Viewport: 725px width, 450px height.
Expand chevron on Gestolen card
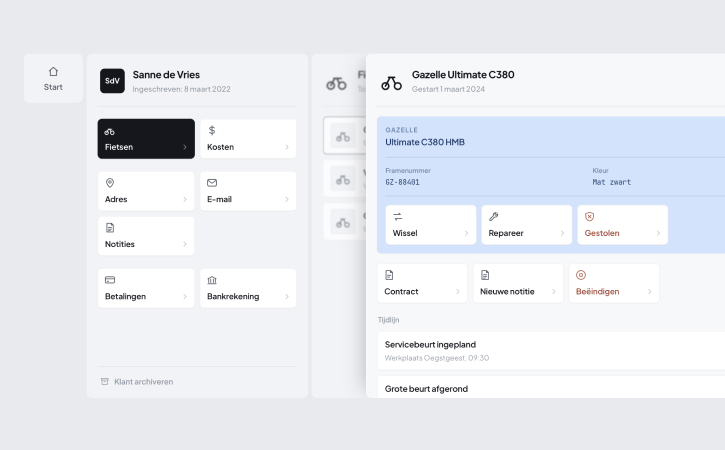(658, 233)
